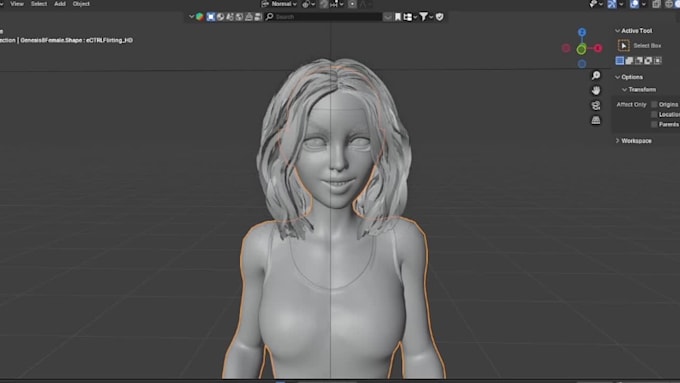Toggle proportional editing

[352, 4]
